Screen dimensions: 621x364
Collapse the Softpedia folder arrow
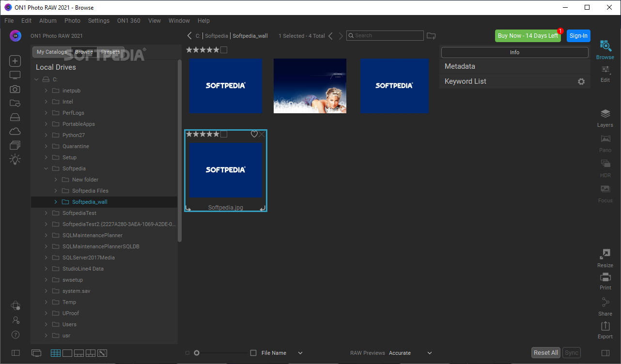click(x=46, y=168)
